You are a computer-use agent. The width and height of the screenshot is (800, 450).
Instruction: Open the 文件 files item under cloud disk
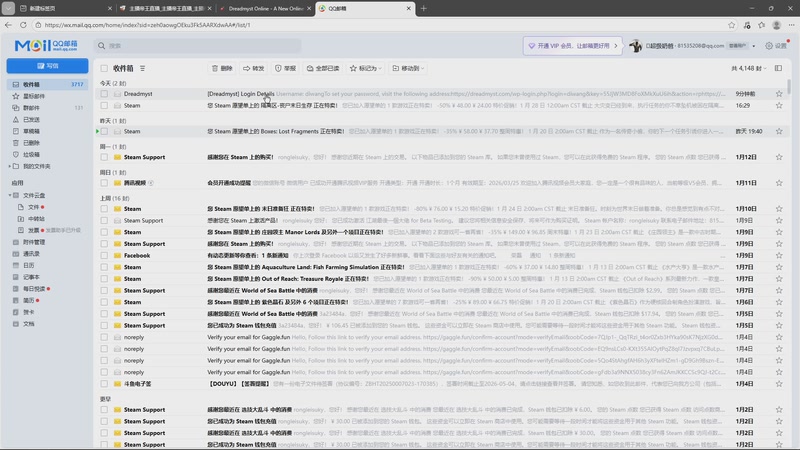click(34, 207)
